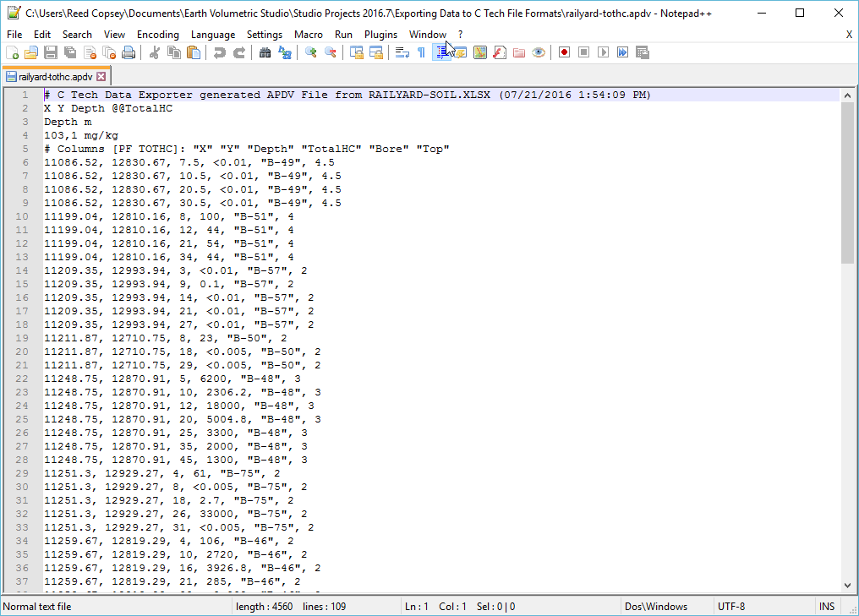Open the Encoding menu

tap(158, 35)
